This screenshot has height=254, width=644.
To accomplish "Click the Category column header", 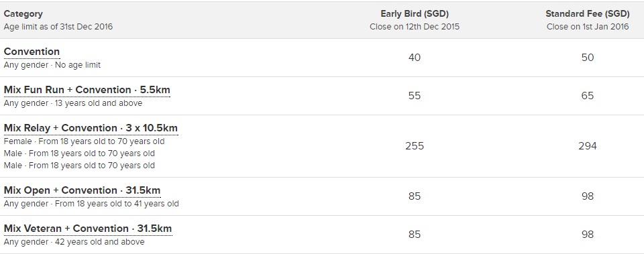I will (x=23, y=14).
